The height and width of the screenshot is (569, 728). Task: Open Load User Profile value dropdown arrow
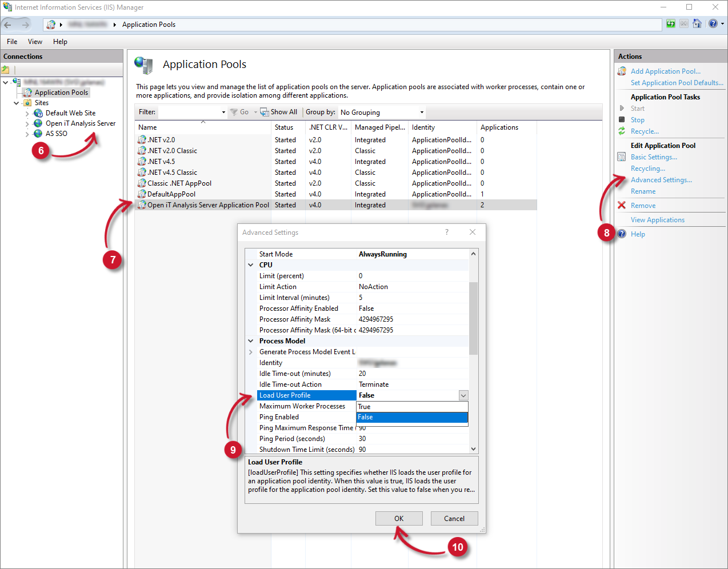(463, 395)
